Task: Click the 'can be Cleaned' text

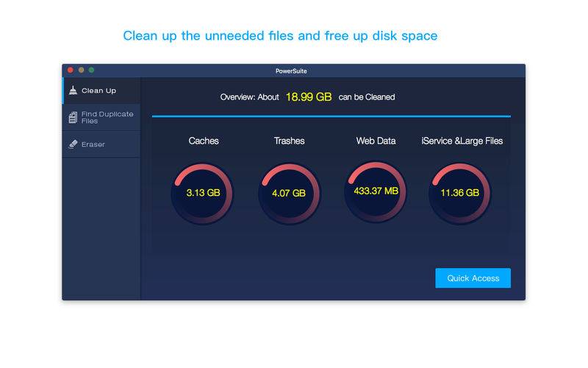Action: (367, 97)
